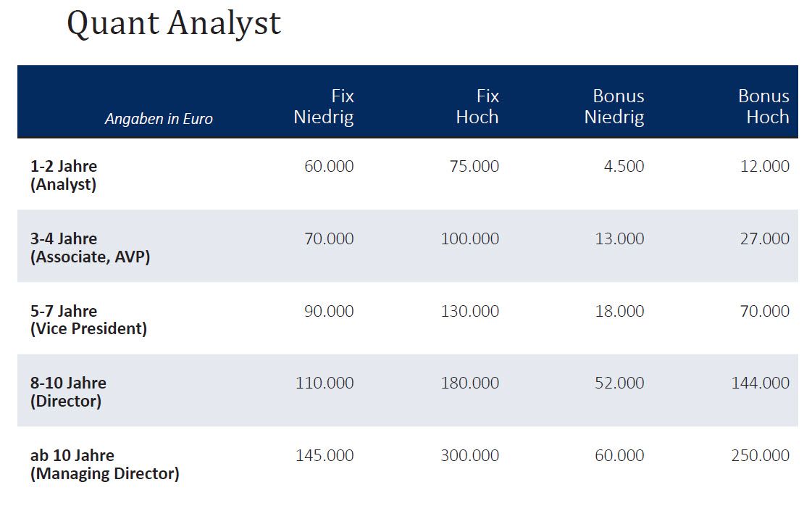Select the 60.000 Fix Niedrig Analyst cell
Image resolution: width=812 pixels, height=519 pixels.
click(x=329, y=167)
